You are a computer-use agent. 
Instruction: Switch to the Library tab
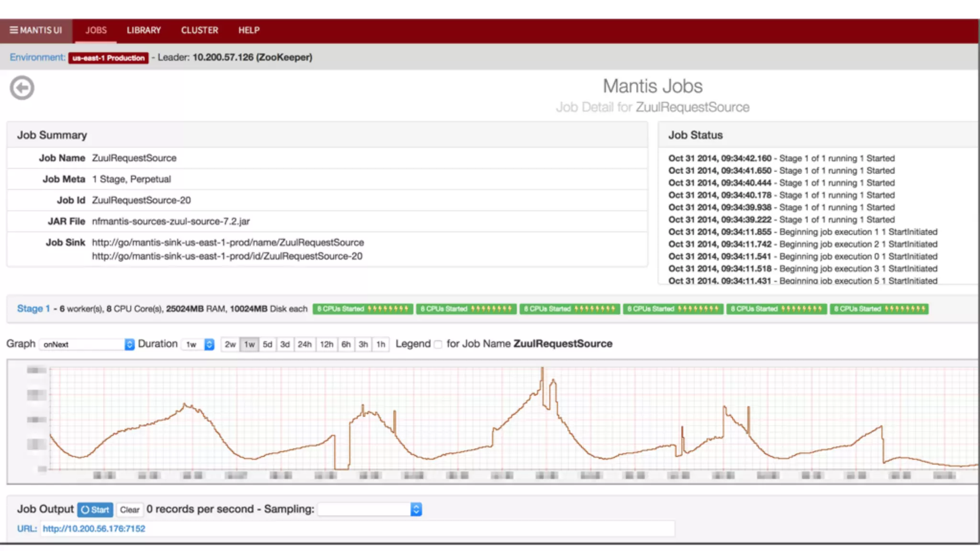pos(144,30)
